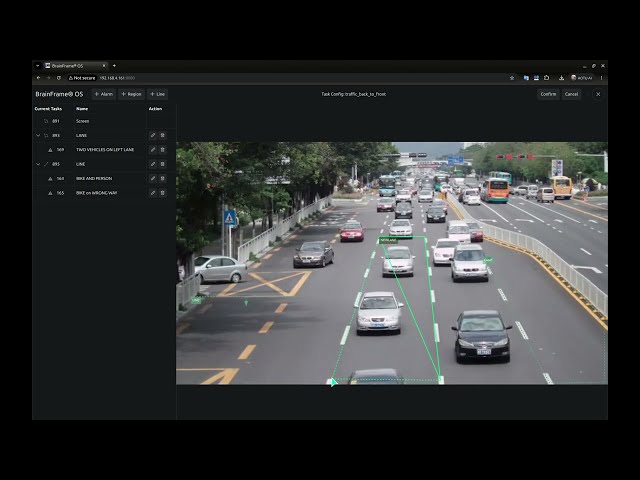Open the browser extensions puzzle icon
The height and width of the screenshot is (480, 640).
pos(547,78)
